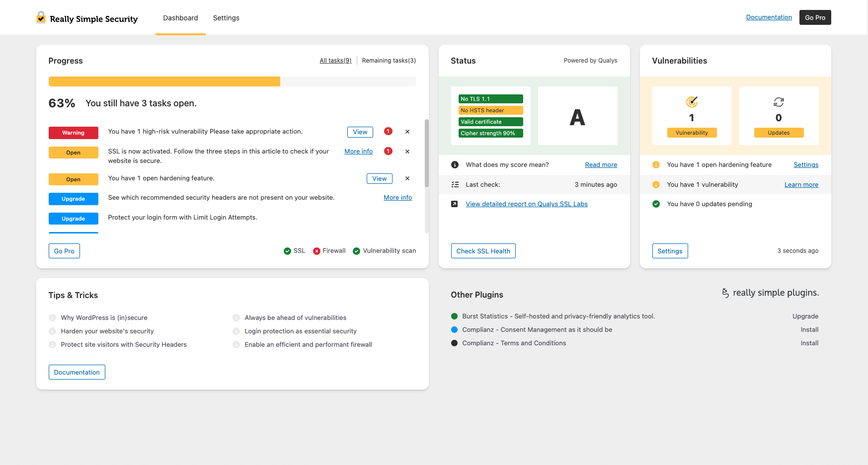The height and width of the screenshot is (465, 868).
Task: Click the info icon beside Harden your website's security
Action: pos(52,331)
